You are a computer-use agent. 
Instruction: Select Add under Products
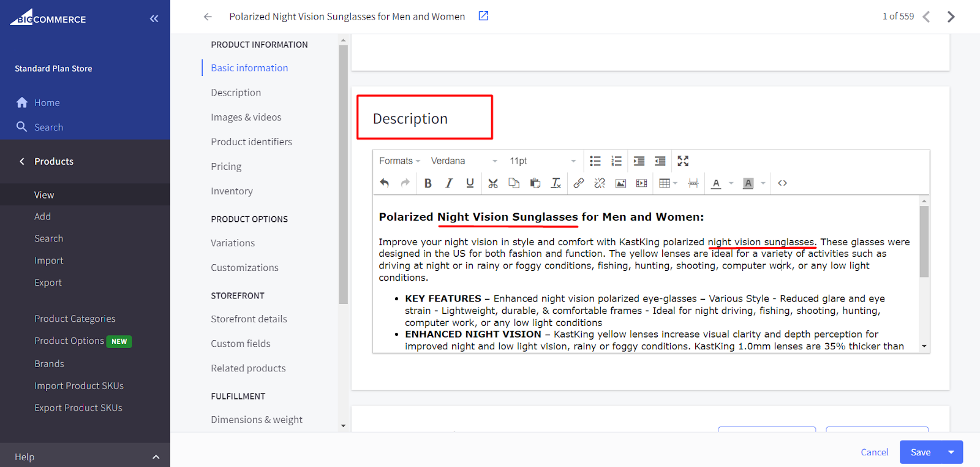[x=43, y=216]
